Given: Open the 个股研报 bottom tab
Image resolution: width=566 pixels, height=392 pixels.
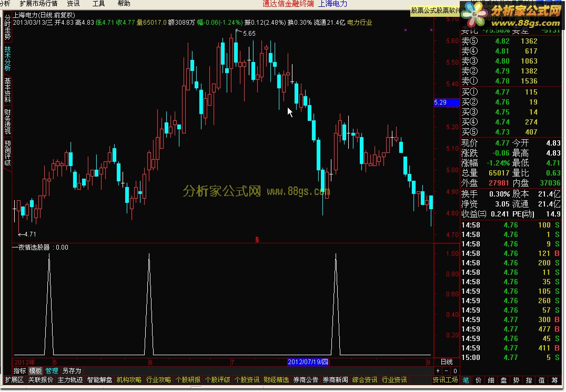Looking at the screenshot, I should pyautogui.click(x=188, y=380).
